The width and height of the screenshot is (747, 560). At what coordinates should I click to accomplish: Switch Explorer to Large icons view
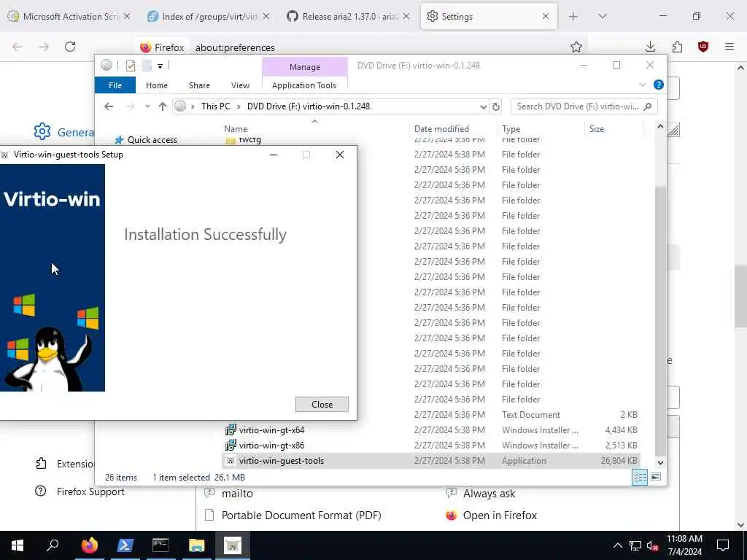[656, 477]
